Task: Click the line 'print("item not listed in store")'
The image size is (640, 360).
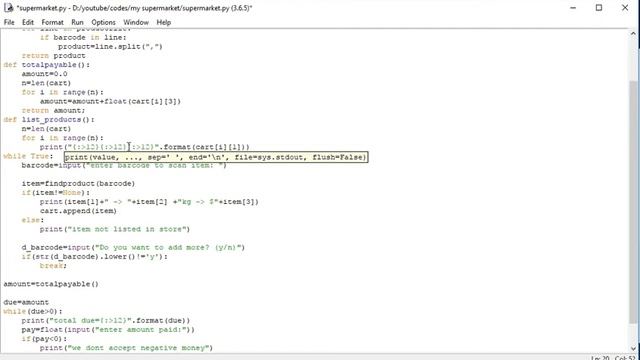Action: 115,229
